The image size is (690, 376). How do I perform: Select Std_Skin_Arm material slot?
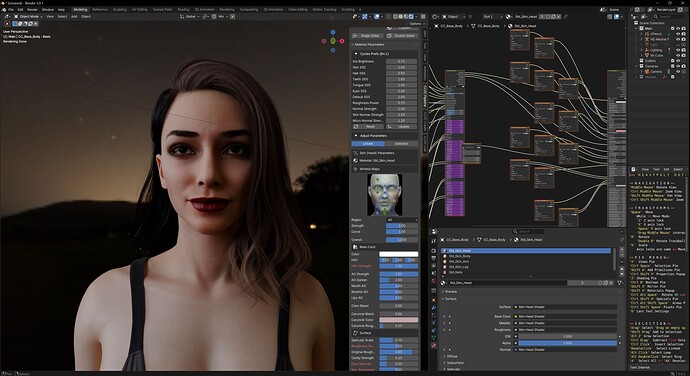pyautogui.click(x=526, y=261)
